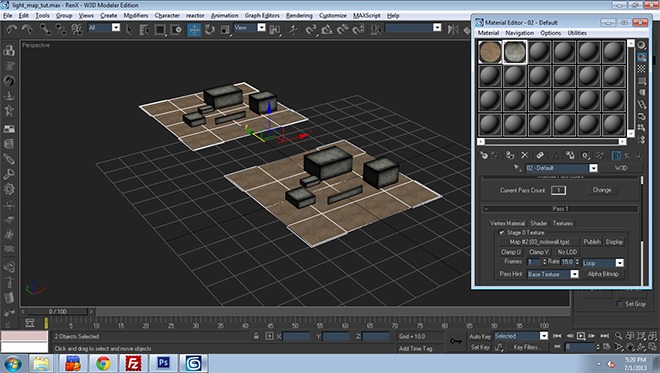The image size is (660, 373).
Task: Open FileZilla from the Windows taskbar
Action: coord(133,363)
